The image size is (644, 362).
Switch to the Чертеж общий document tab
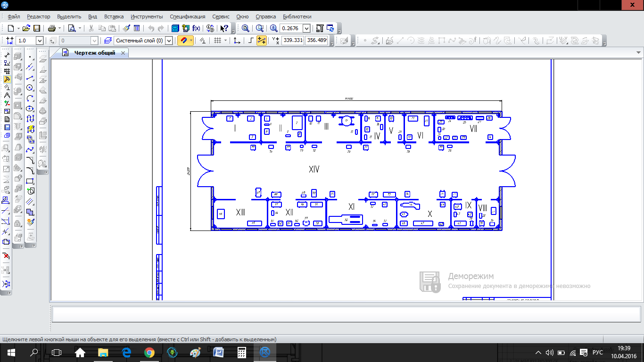94,53
